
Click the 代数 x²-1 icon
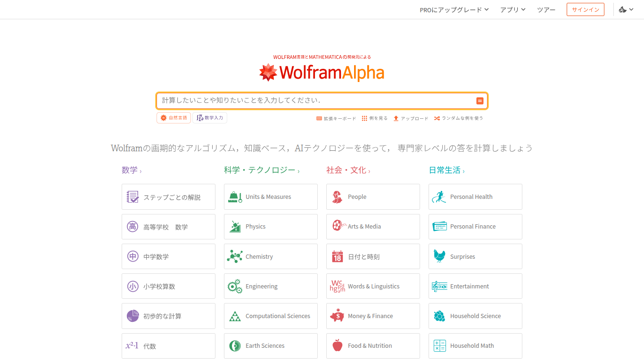(132, 345)
